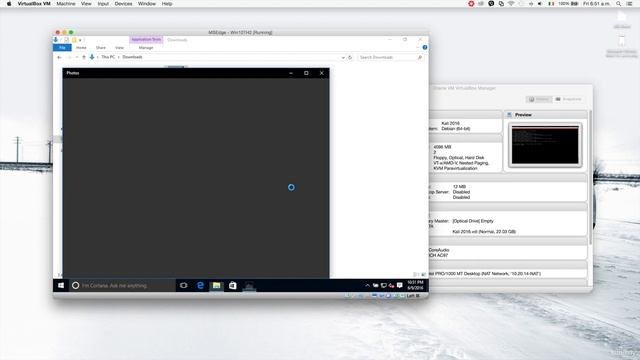Open the Devices menu in macOS menu bar
Screen dimensions: 640x360
123,4
